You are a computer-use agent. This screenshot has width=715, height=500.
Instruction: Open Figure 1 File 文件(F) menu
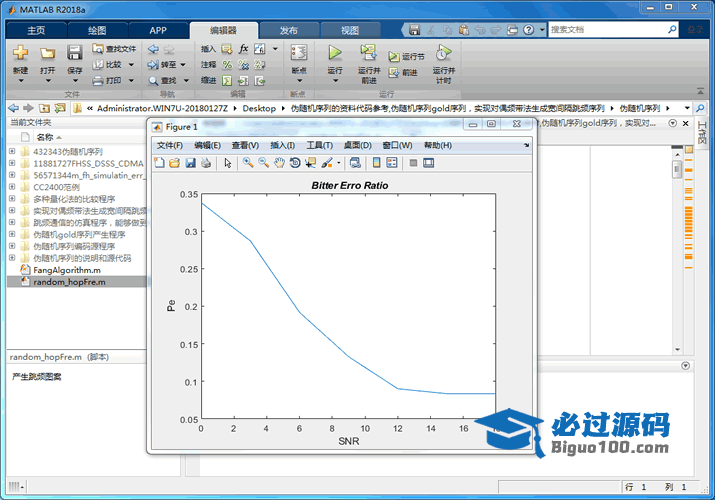[x=170, y=145]
